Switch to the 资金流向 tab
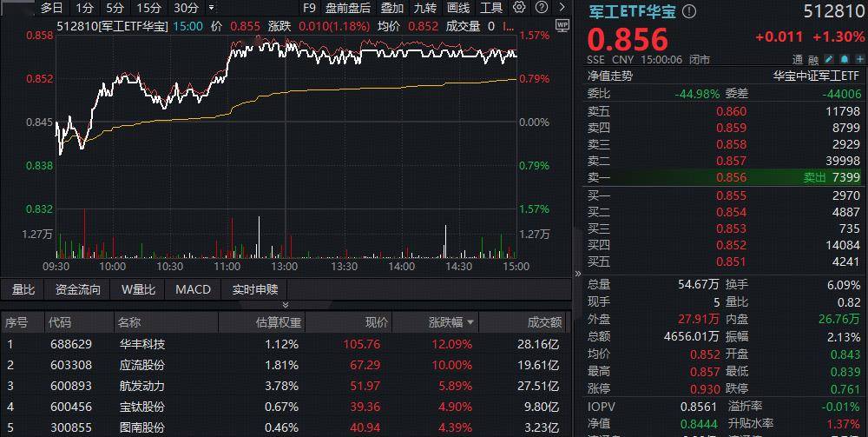 [x=78, y=289]
